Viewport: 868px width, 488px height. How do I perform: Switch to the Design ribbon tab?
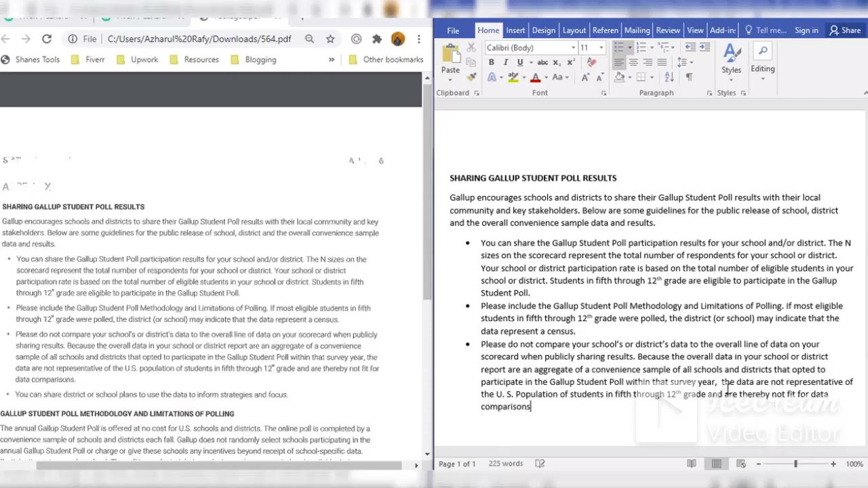coord(543,30)
